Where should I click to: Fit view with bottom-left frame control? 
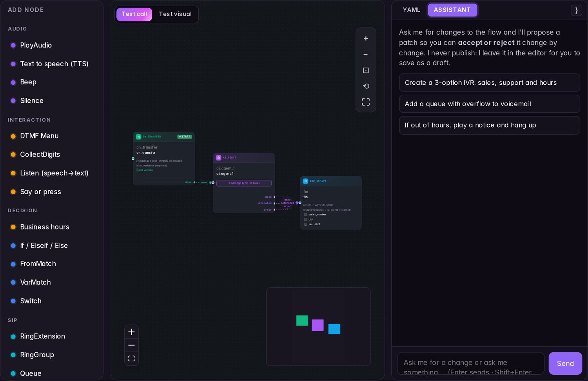pos(131,359)
